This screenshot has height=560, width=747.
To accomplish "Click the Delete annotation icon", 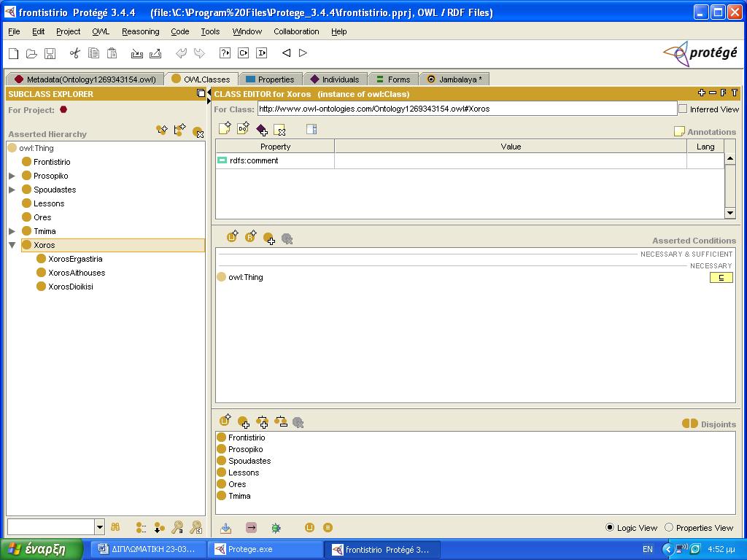I will pos(279,129).
